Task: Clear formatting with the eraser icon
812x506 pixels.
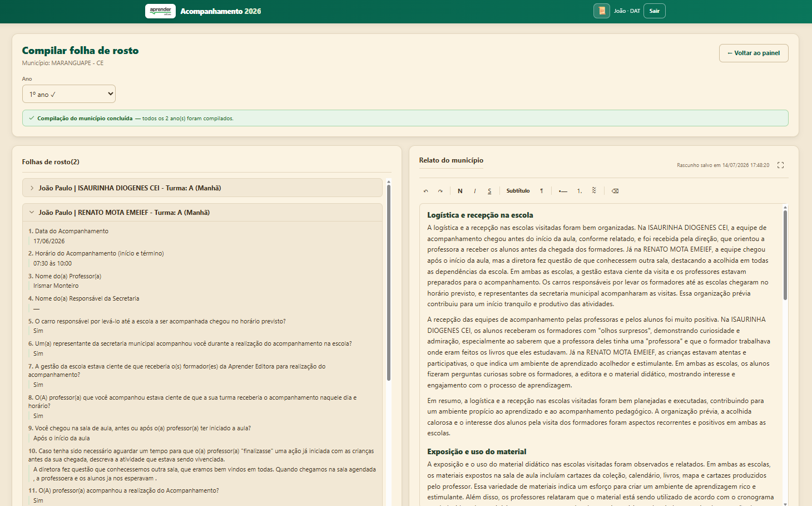Action: [615, 191]
